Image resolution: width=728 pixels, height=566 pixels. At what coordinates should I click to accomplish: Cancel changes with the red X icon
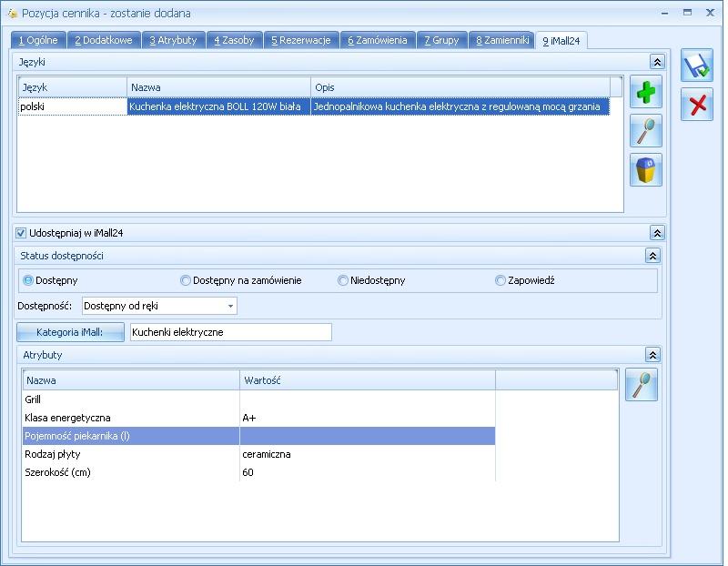tap(696, 105)
